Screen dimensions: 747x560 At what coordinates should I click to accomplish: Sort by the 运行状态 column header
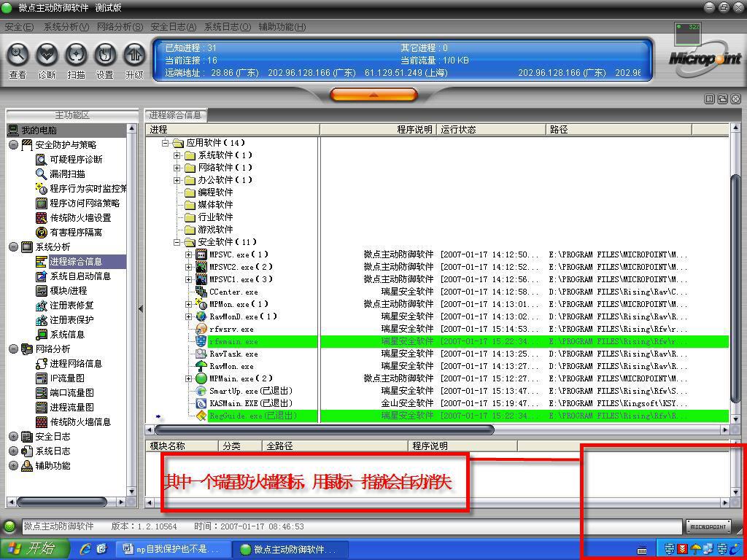coord(491,130)
